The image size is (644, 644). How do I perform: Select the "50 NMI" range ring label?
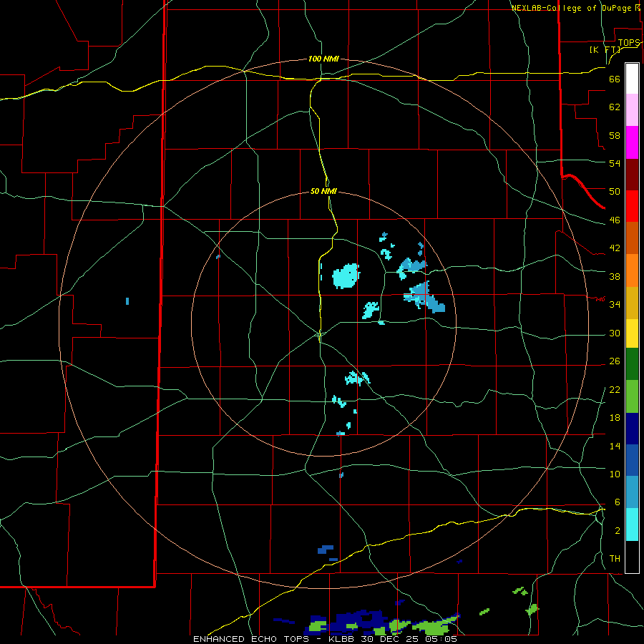click(323, 191)
